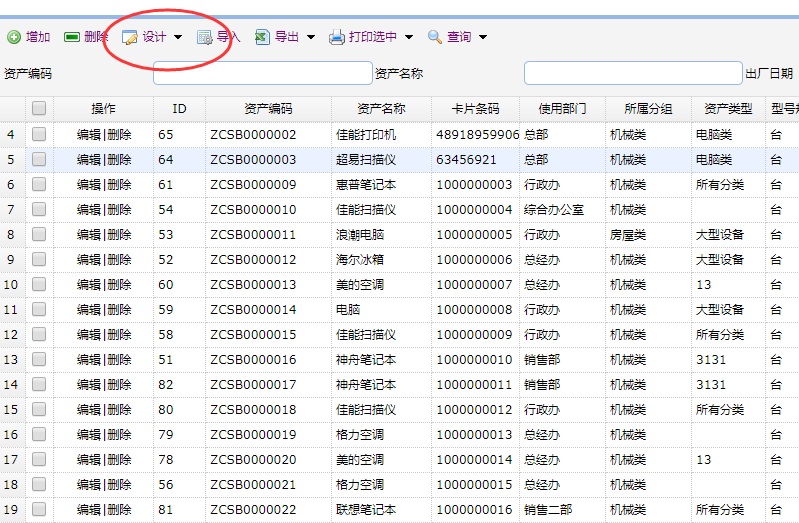The height and width of the screenshot is (523, 799).
Task: Click the green Add (增加) icon
Action: click(14, 37)
